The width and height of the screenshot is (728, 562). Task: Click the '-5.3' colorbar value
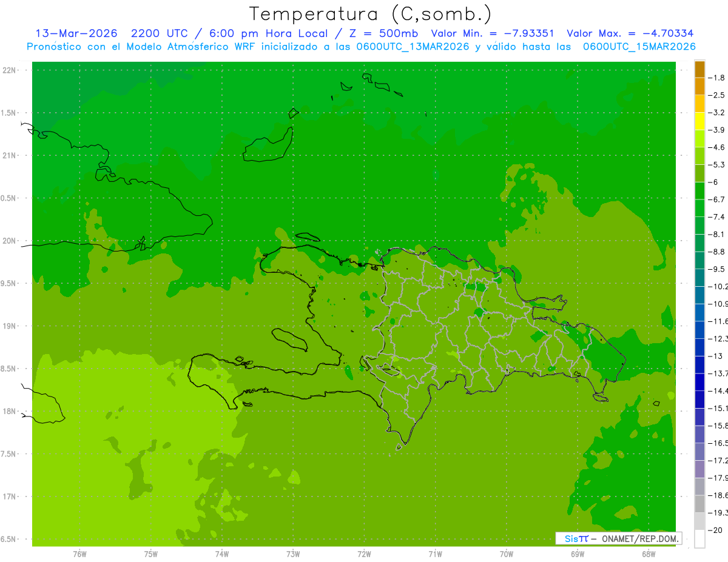click(x=717, y=165)
